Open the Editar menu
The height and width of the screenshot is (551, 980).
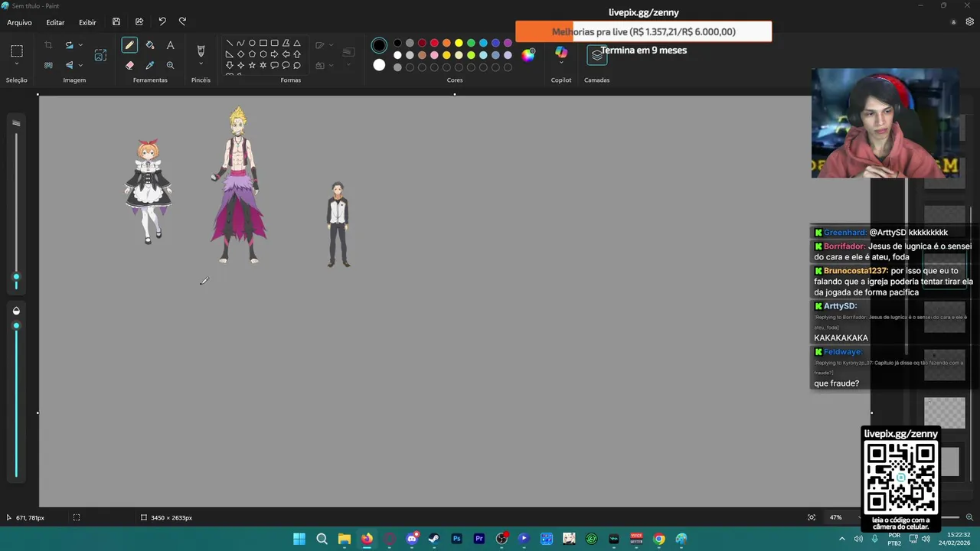point(55,23)
